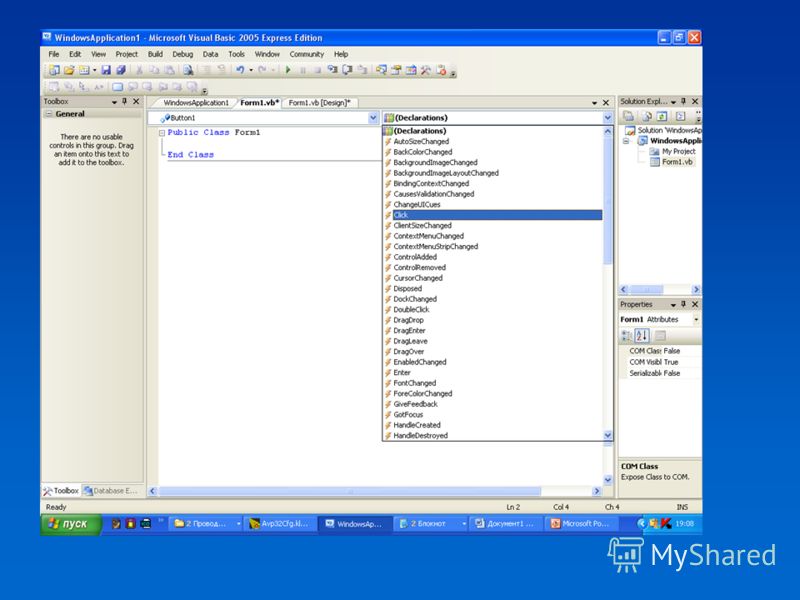Click View Code icon in Solution Explorer
Screen dimensions: 800x600
(680, 116)
